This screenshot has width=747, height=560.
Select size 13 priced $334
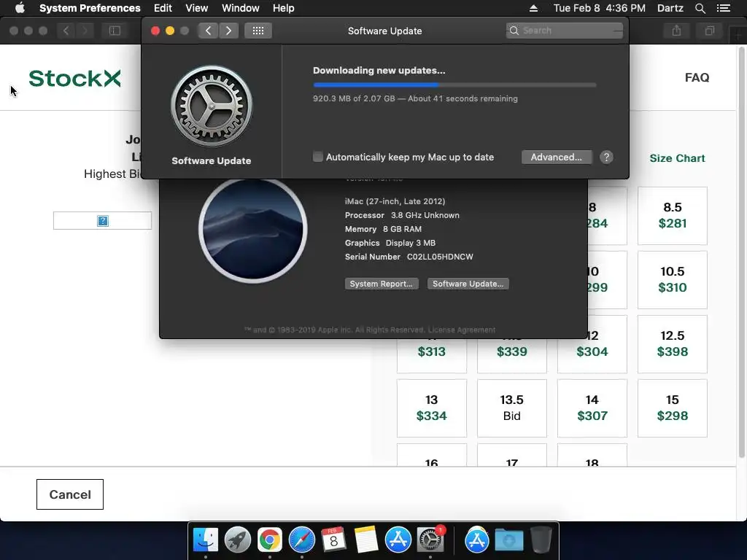(432, 408)
